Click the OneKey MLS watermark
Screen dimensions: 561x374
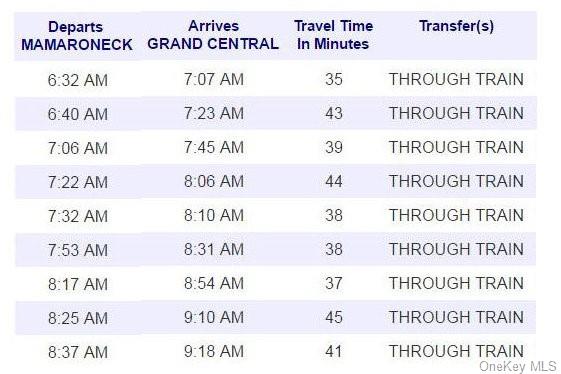tap(518, 366)
